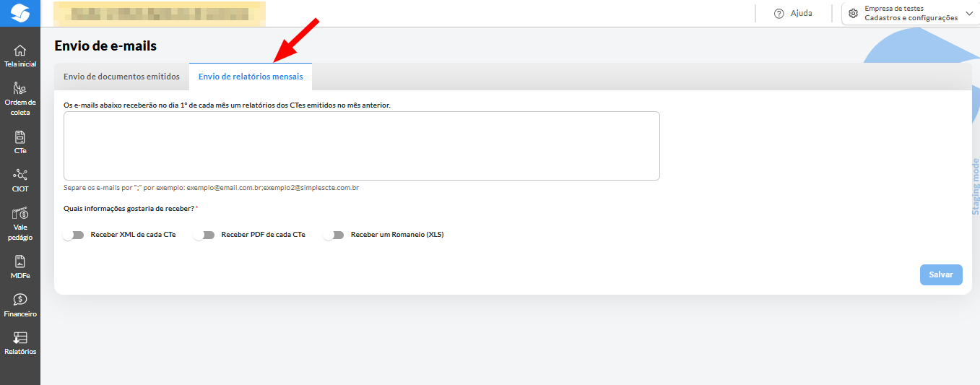Open the Financeiro section

click(x=20, y=305)
